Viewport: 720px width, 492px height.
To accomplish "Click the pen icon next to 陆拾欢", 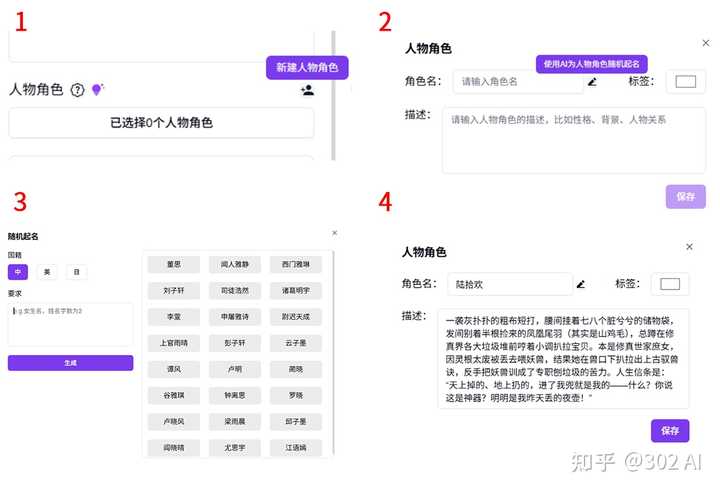I will (x=581, y=284).
